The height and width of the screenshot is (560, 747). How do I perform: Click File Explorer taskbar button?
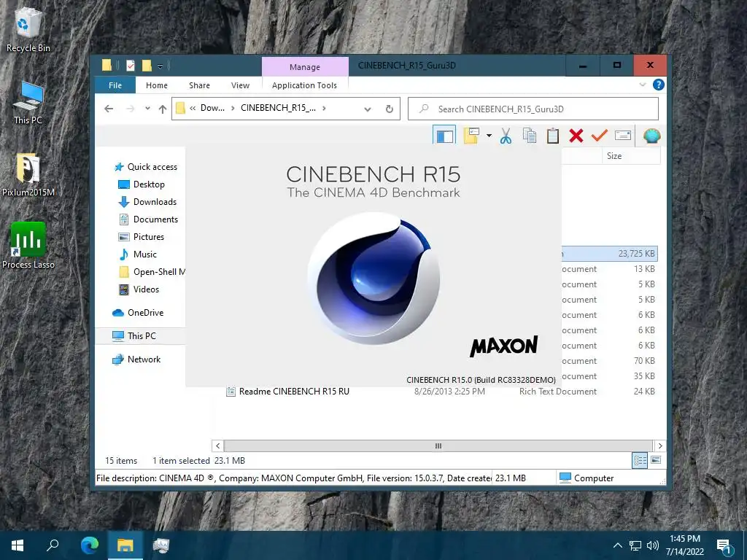click(125, 545)
